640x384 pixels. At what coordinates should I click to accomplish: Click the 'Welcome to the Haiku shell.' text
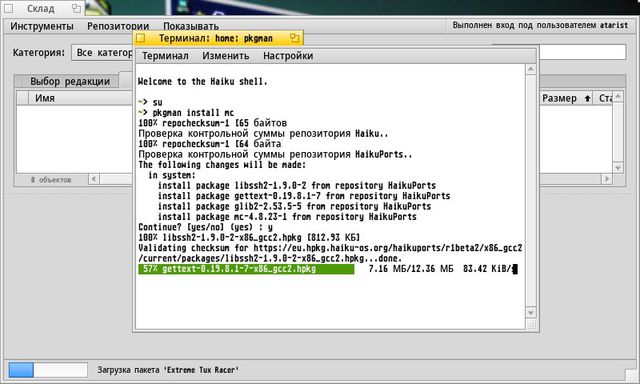(202, 82)
